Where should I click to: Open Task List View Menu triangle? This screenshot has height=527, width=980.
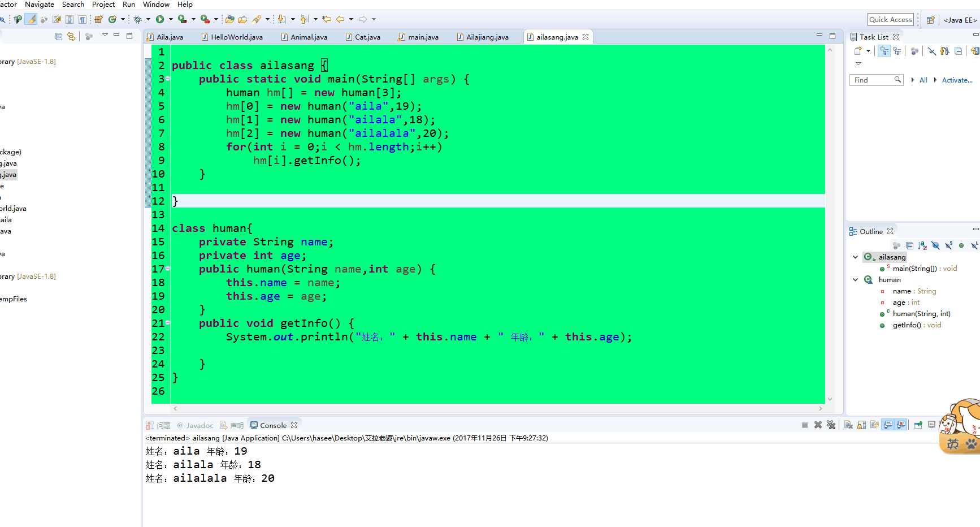click(x=858, y=63)
